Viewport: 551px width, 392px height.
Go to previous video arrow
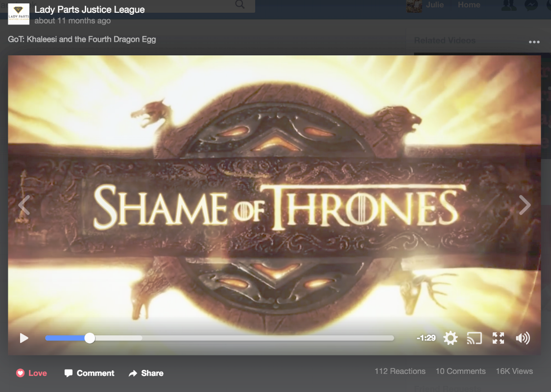click(x=24, y=205)
